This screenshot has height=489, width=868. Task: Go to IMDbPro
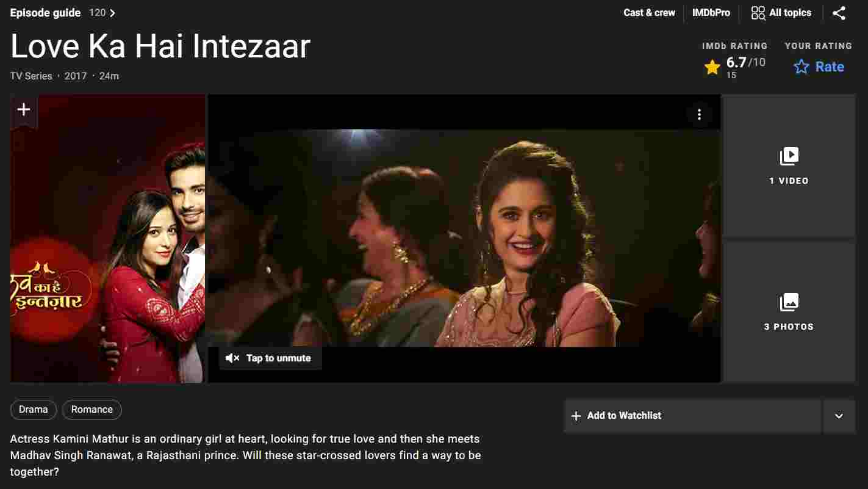pyautogui.click(x=711, y=13)
